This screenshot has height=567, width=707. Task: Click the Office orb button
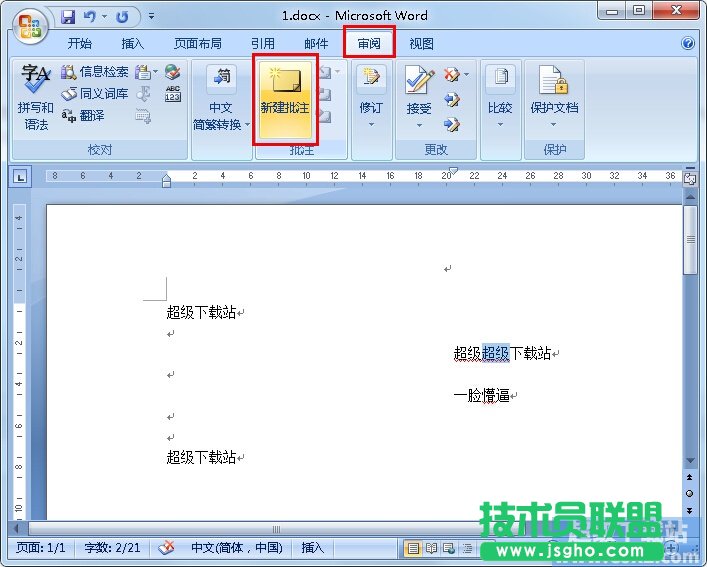coord(29,26)
